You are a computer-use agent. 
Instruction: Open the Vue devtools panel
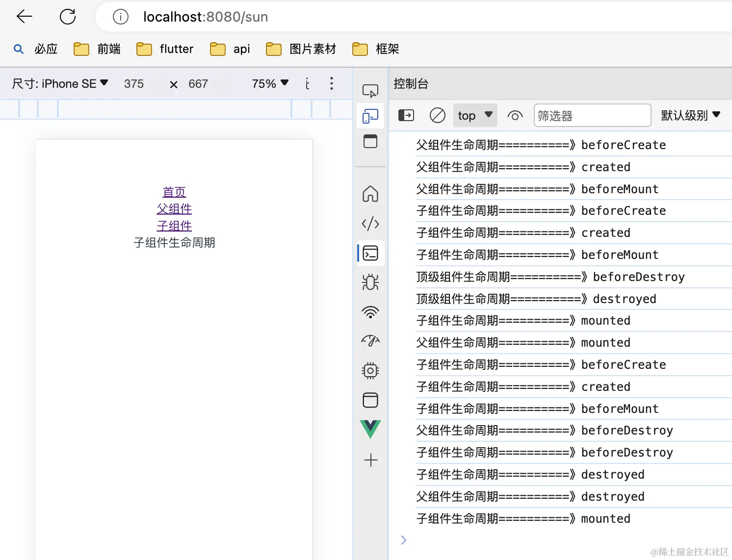(370, 429)
